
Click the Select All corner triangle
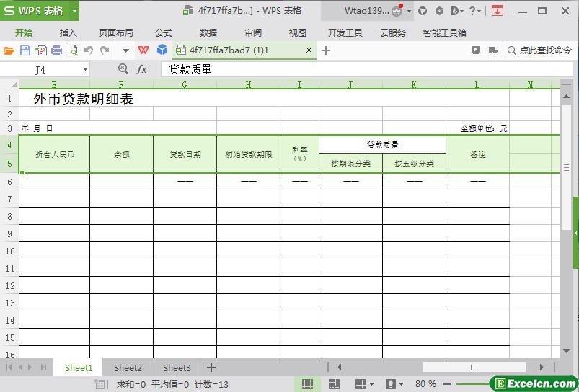[x=14, y=84]
